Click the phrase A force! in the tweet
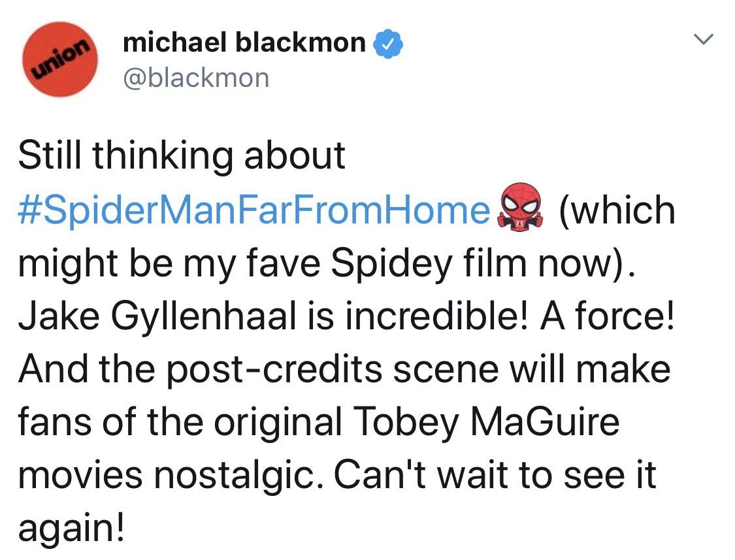Image resolution: width=735 pixels, height=560 pixels. pos(608,316)
